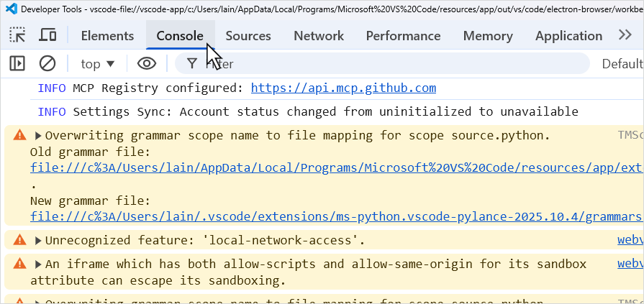644x304 pixels.
Task: Expand the Overwriting grammar scope warning
Action: click(x=39, y=135)
